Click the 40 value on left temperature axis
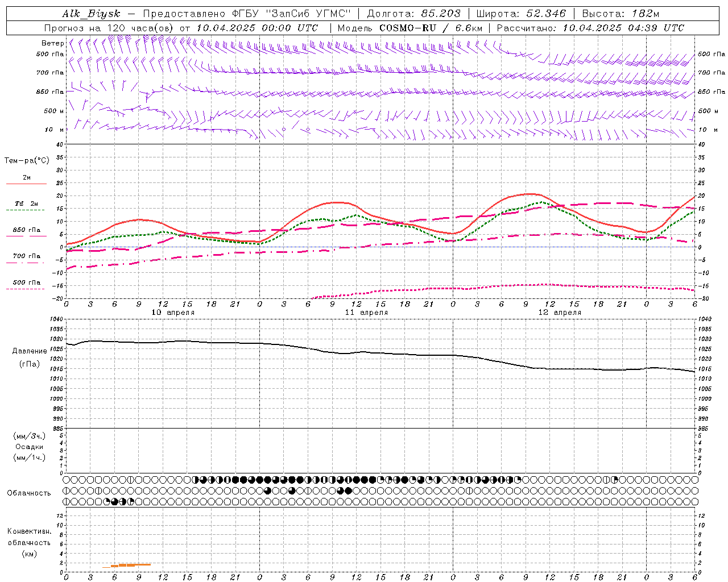Viewport: 728px width, 582px height. [x=60, y=144]
